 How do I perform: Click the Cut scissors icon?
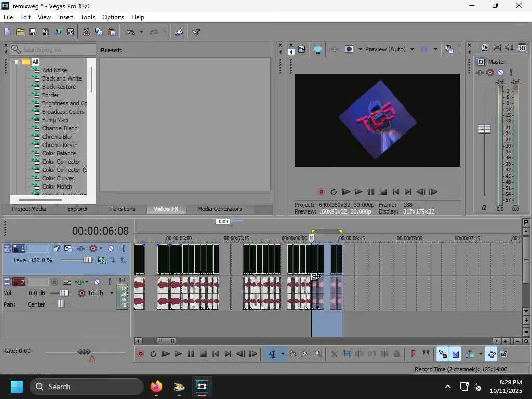pos(86,32)
